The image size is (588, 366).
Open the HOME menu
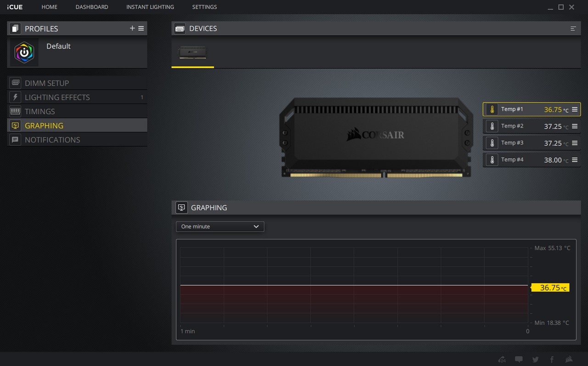click(x=49, y=7)
